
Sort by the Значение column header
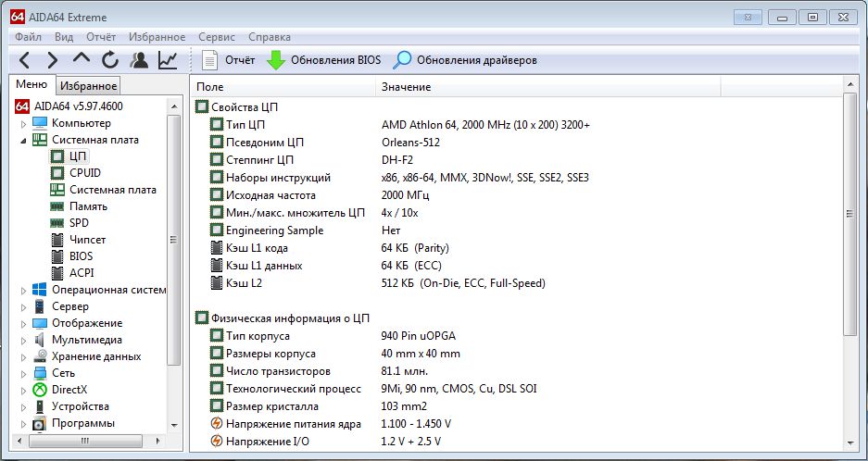pos(548,87)
